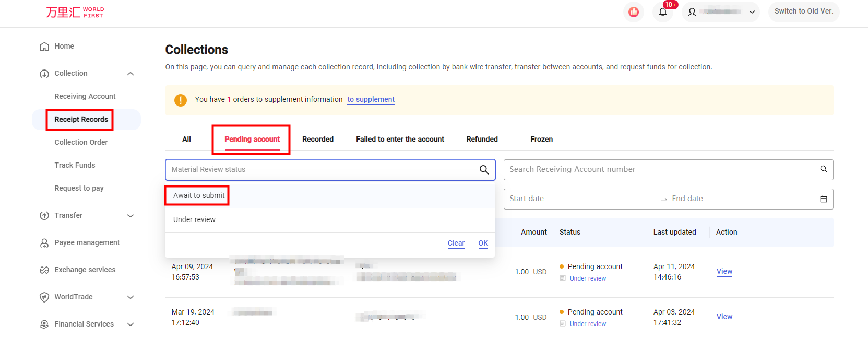Viewport: 868px width, 337px height.
Task: Collapse the Collection sidebar section
Action: (130, 74)
